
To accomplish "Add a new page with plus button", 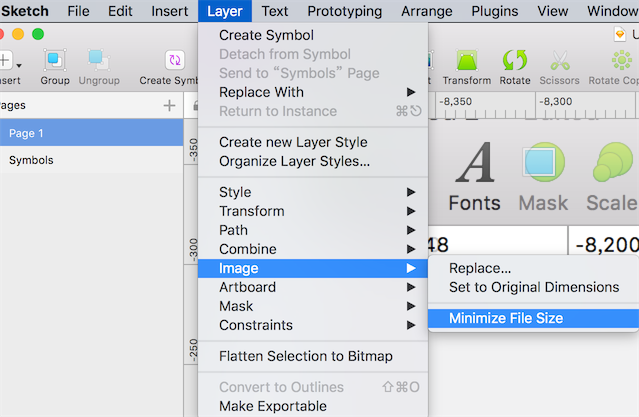I will (x=169, y=106).
